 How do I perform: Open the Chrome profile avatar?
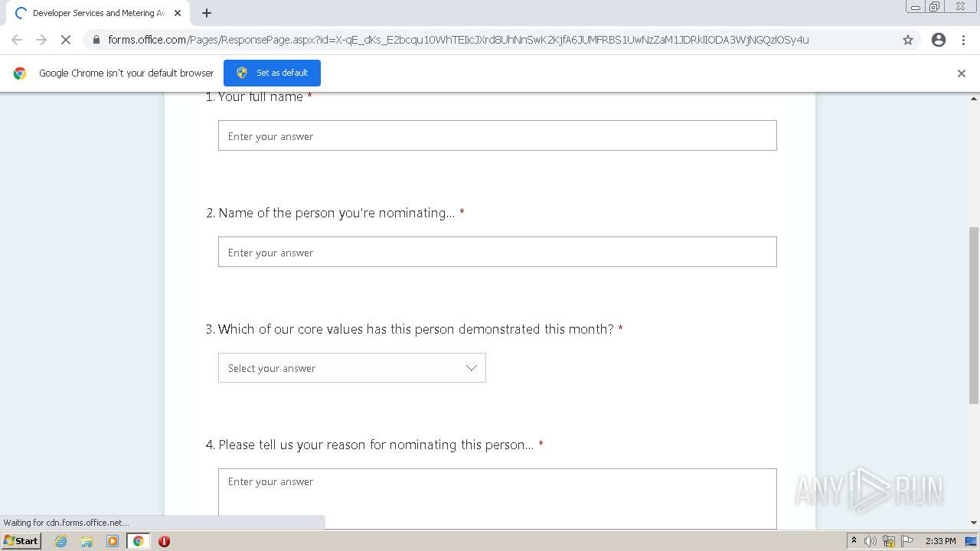pos(939,40)
